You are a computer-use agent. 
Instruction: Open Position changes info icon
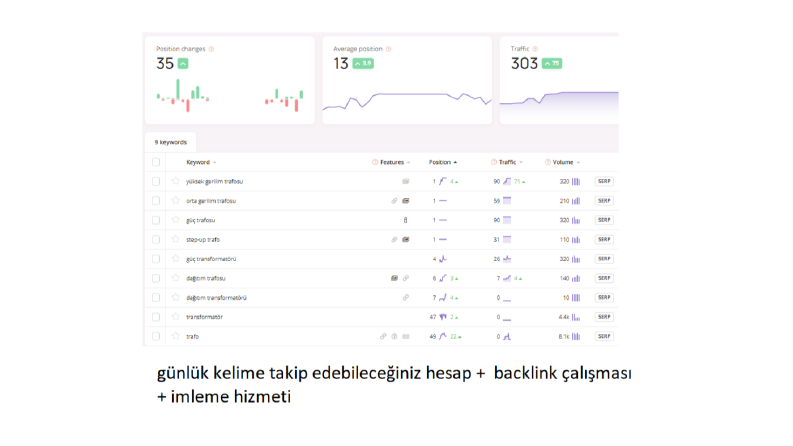click(x=211, y=49)
